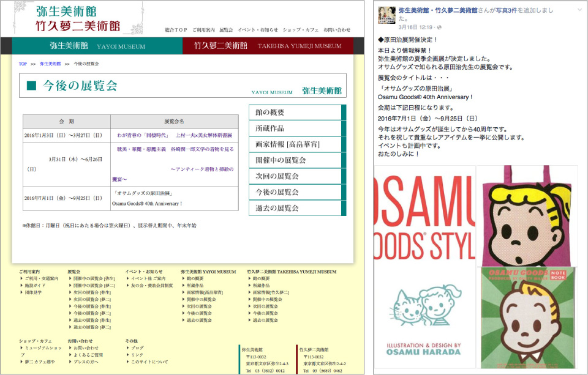Open ショップ・カフェ in the top navigation
This screenshot has height=375, width=588.
point(301,29)
